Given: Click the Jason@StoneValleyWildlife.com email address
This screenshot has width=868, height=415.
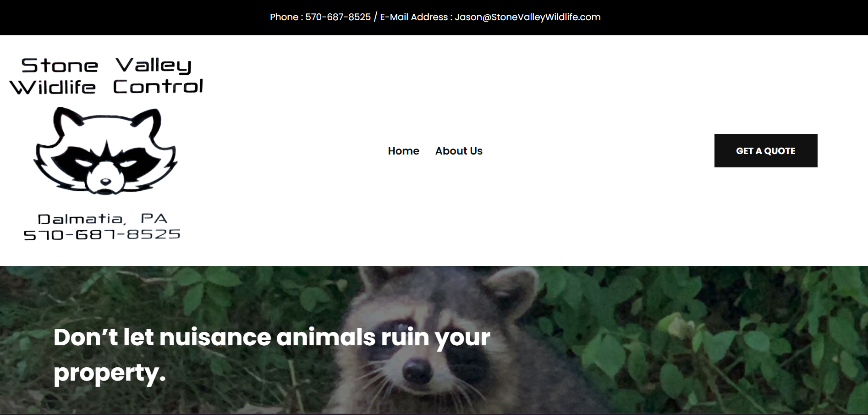Looking at the screenshot, I should (527, 17).
